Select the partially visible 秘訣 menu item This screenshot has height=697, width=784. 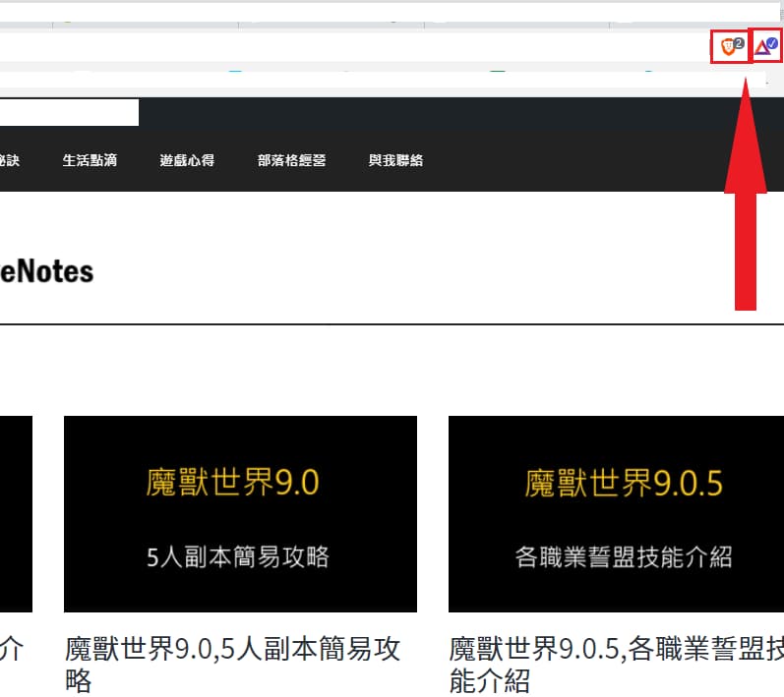click(x=9, y=160)
